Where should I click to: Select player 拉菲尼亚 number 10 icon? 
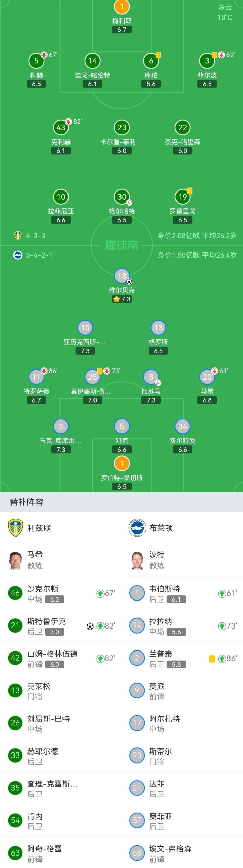(61, 197)
